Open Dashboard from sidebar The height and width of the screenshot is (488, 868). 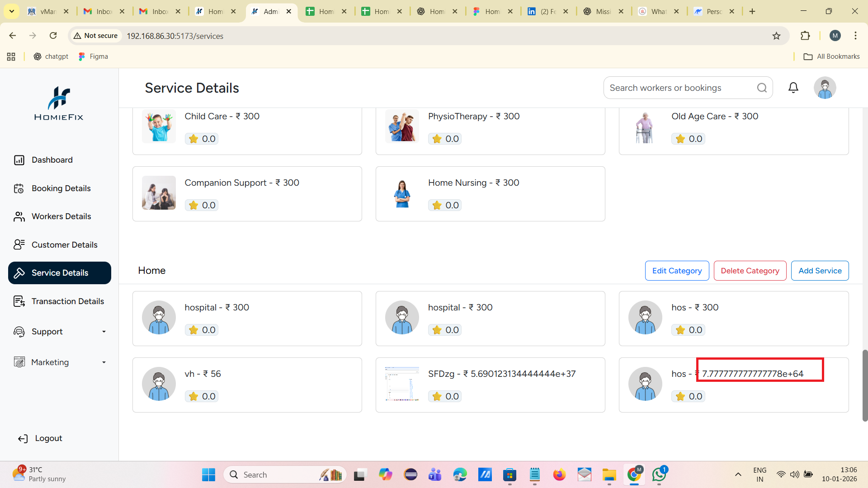[x=52, y=160]
